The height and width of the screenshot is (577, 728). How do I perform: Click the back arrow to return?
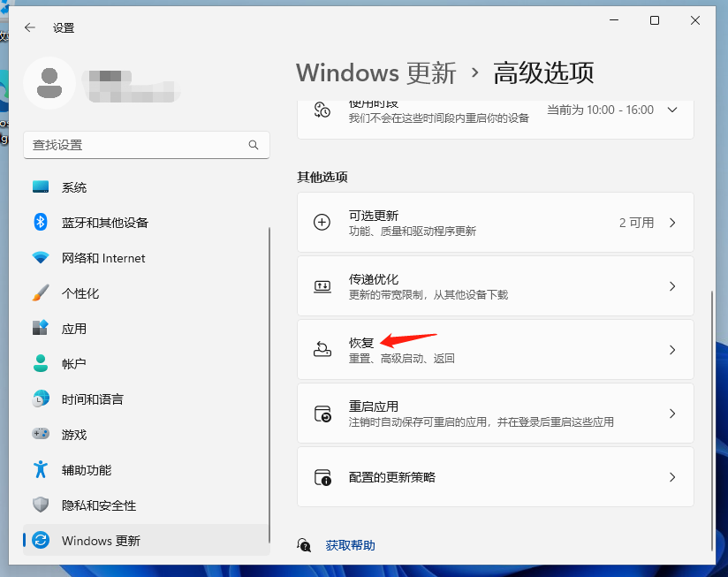coord(29,27)
